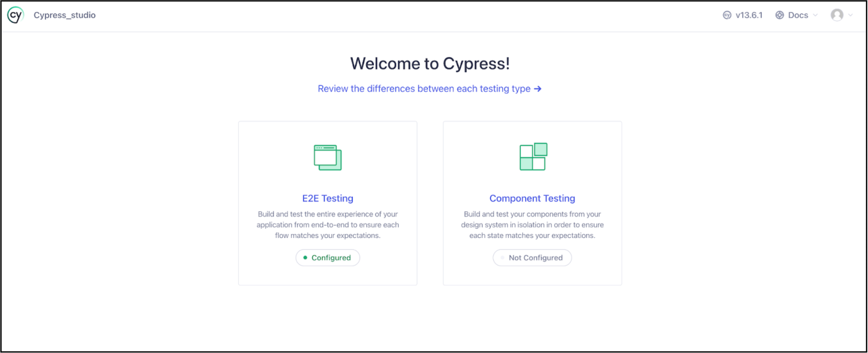Click the version icon beside v13.6.1
868x353 pixels.
tap(727, 15)
